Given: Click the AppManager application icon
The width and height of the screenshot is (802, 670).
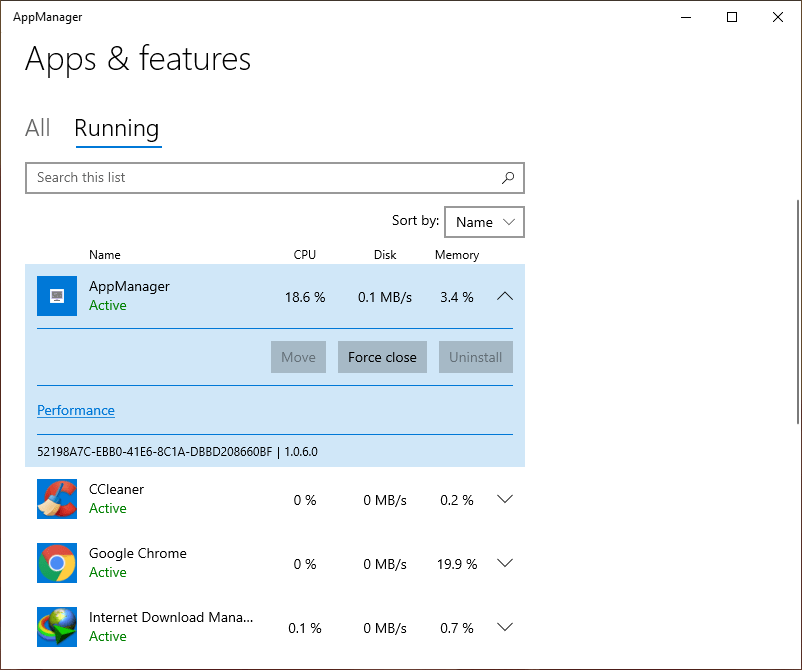Looking at the screenshot, I should tap(56, 296).
